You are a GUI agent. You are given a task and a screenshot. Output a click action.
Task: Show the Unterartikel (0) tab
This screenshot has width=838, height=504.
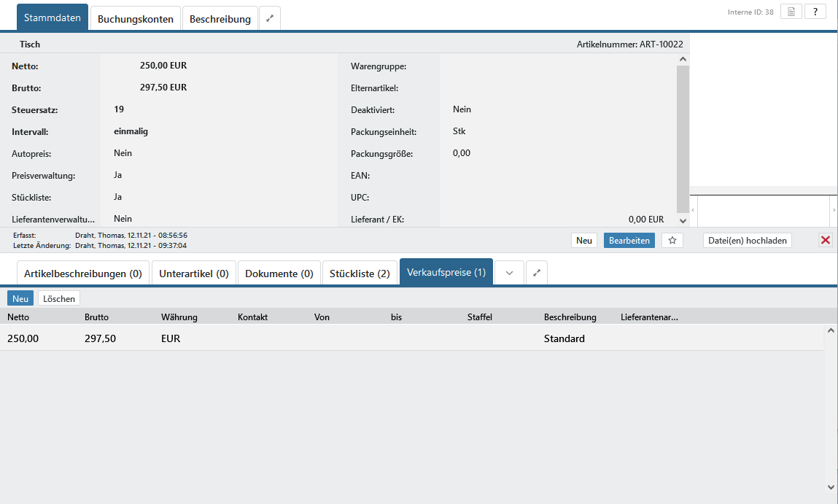click(x=193, y=274)
